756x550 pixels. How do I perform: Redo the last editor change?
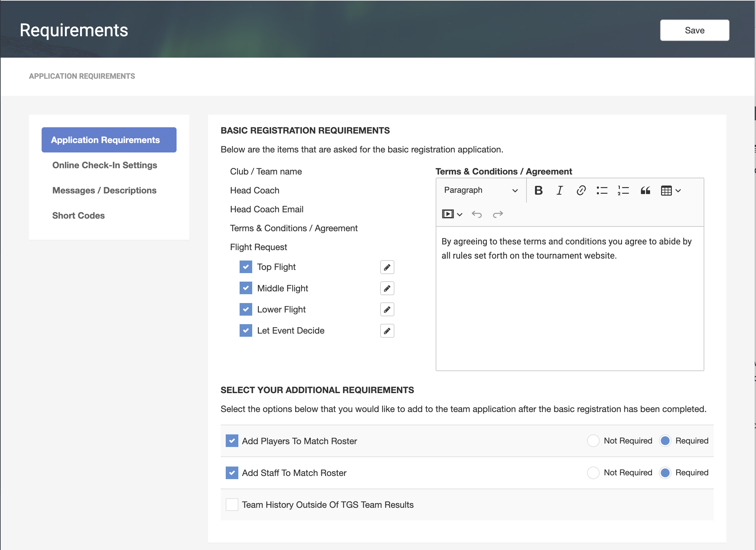(498, 214)
